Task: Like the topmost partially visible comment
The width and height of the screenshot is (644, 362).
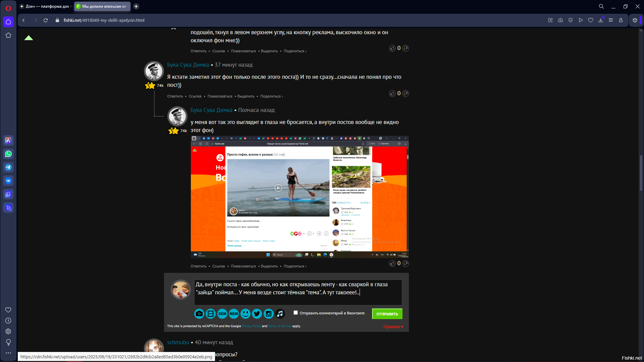Action: [x=392, y=48]
